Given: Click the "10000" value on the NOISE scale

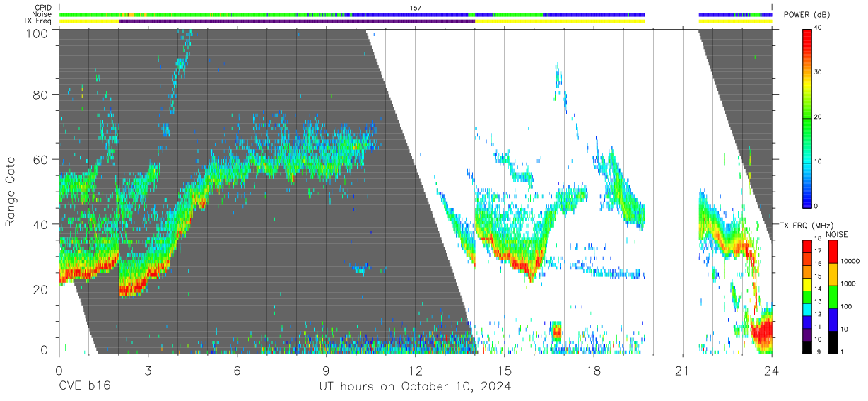Looking at the screenshot, I should [x=850, y=261].
